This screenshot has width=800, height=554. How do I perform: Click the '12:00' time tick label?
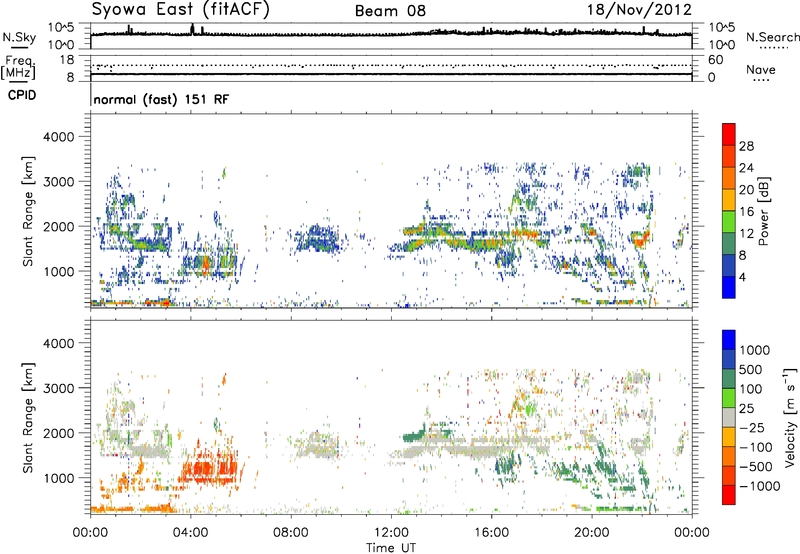coord(391,533)
